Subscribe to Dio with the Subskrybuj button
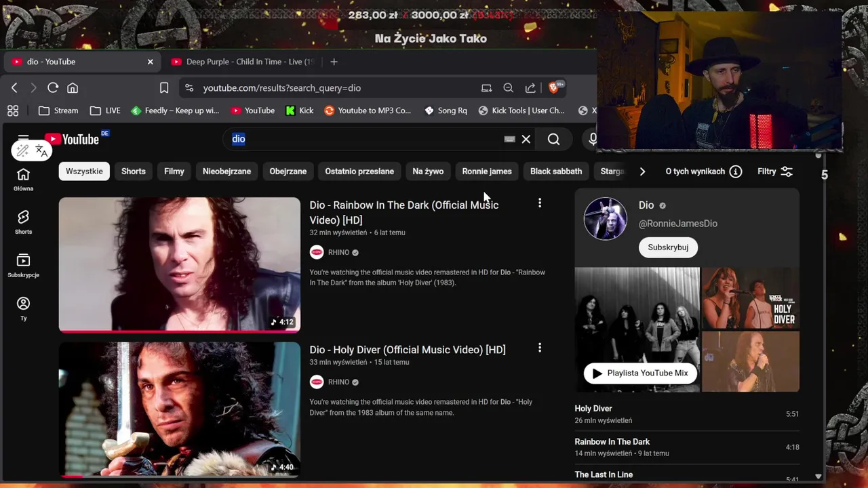868x488 pixels. [668, 247]
